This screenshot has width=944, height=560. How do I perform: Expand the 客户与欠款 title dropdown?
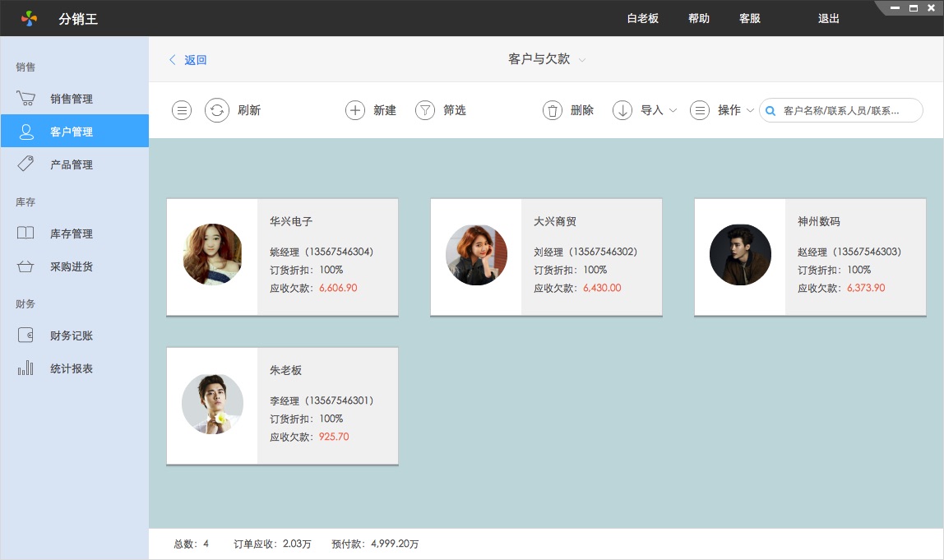tap(582, 60)
